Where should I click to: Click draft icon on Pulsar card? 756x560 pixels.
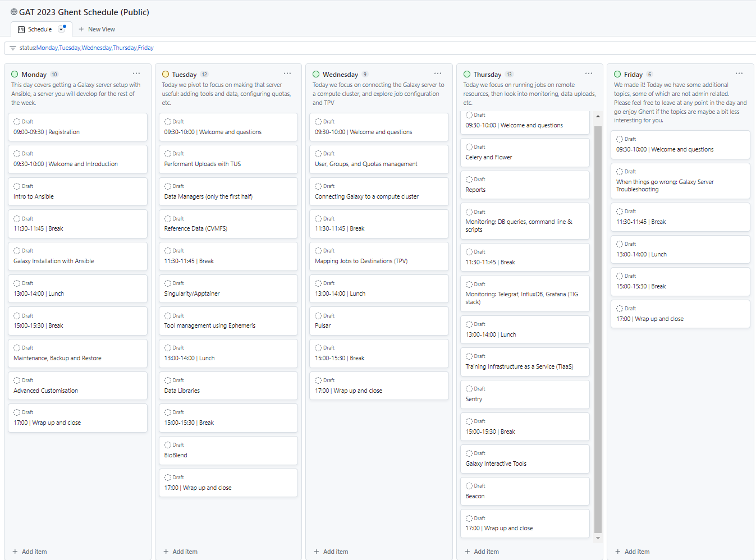318,316
